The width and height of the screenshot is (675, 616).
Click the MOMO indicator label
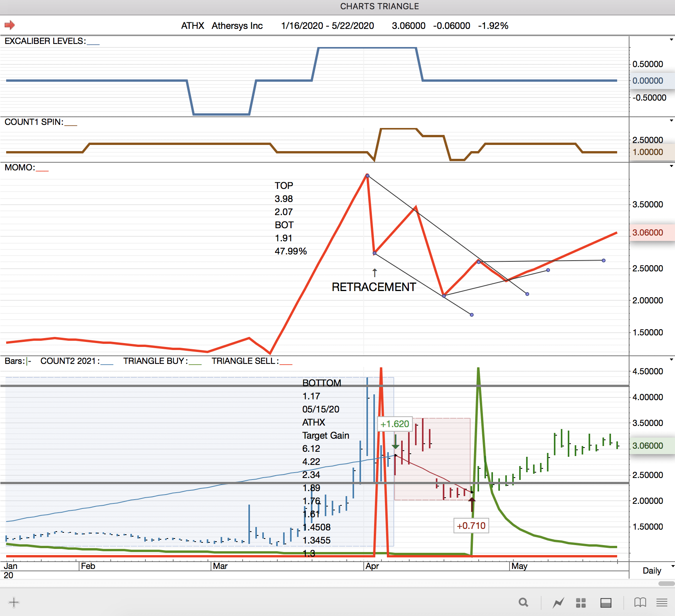pos(19,168)
